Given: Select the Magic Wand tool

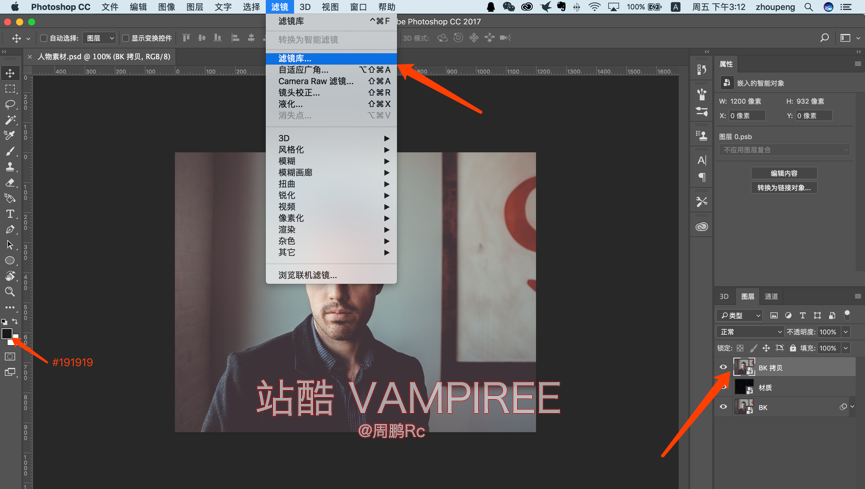Looking at the screenshot, I should click(10, 120).
